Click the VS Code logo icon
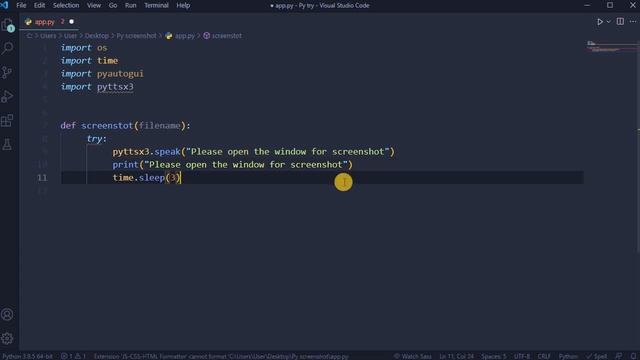 (x=4, y=5)
